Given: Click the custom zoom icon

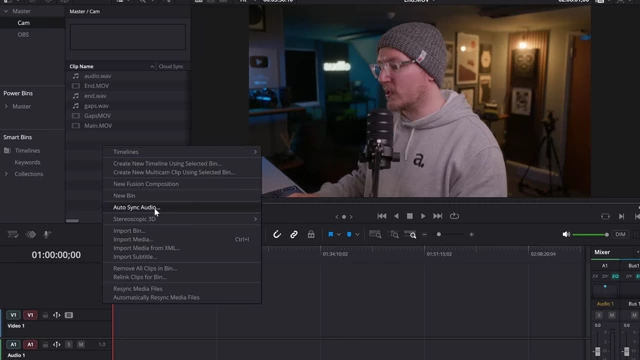Looking at the screenshot, I should [410, 234].
